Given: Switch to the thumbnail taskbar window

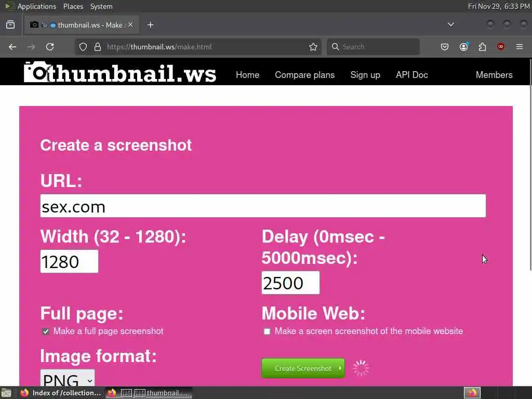Looking at the screenshot, I should point(149,393).
